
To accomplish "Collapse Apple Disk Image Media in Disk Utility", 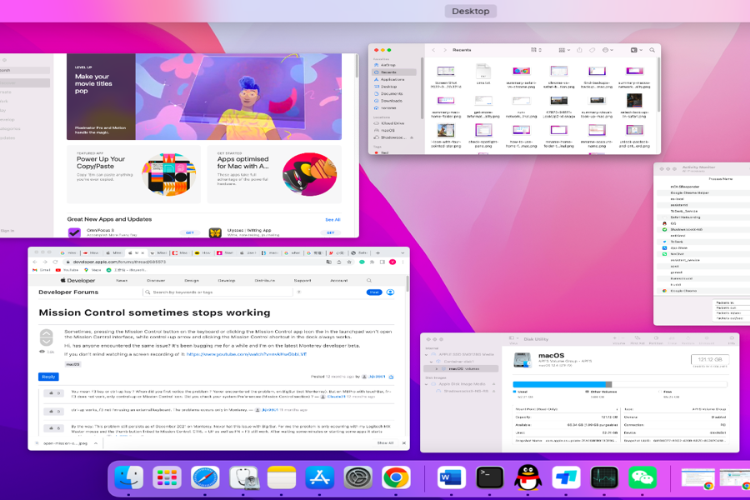I will pyautogui.click(x=427, y=384).
